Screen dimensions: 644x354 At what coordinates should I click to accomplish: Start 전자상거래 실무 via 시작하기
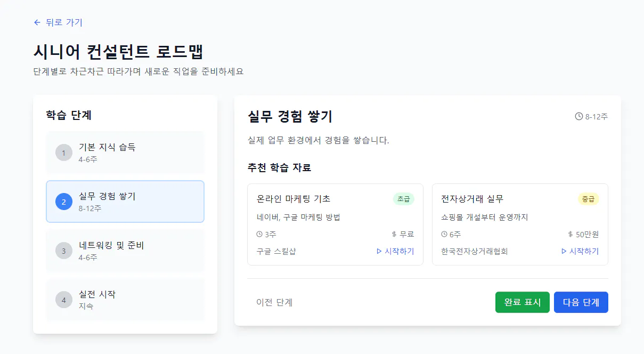pos(580,251)
